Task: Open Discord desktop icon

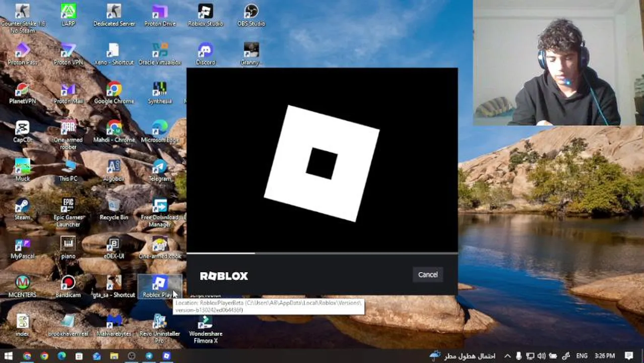Action: pos(205,54)
